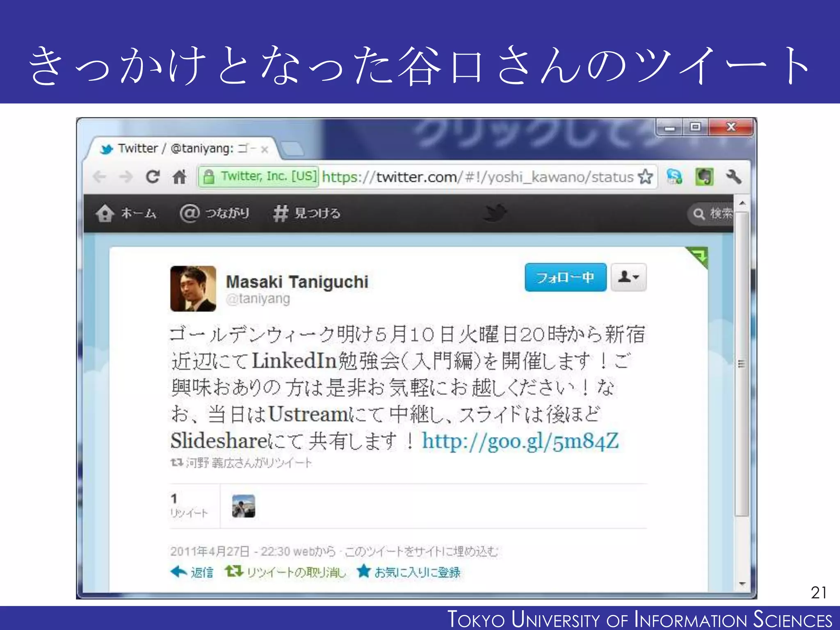Open the Chrome wrench settings menu
The height and width of the screenshot is (630, 840).
(x=733, y=177)
